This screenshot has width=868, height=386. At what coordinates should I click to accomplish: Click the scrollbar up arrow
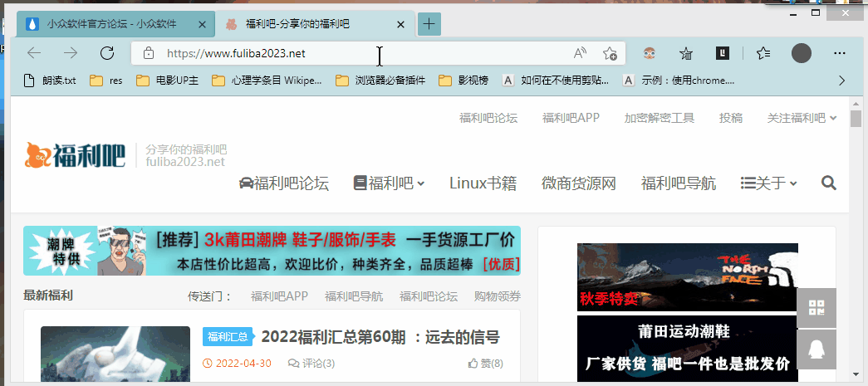(x=856, y=104)
